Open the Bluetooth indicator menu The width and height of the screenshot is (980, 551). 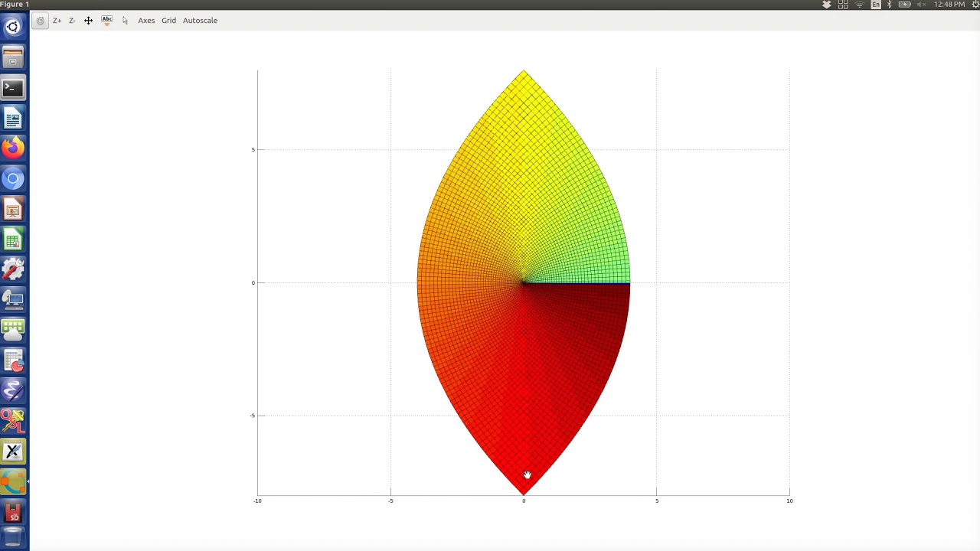(x=890, y=5)
